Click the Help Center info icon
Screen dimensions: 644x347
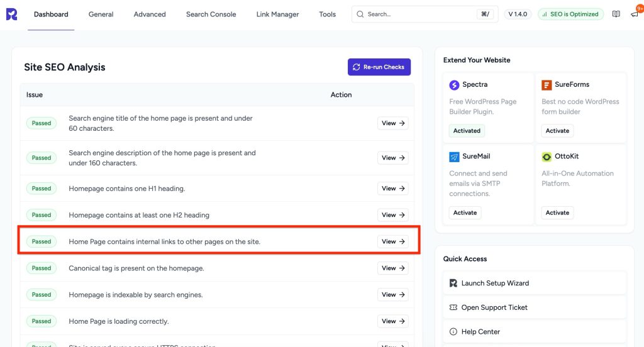pos(453,332)
